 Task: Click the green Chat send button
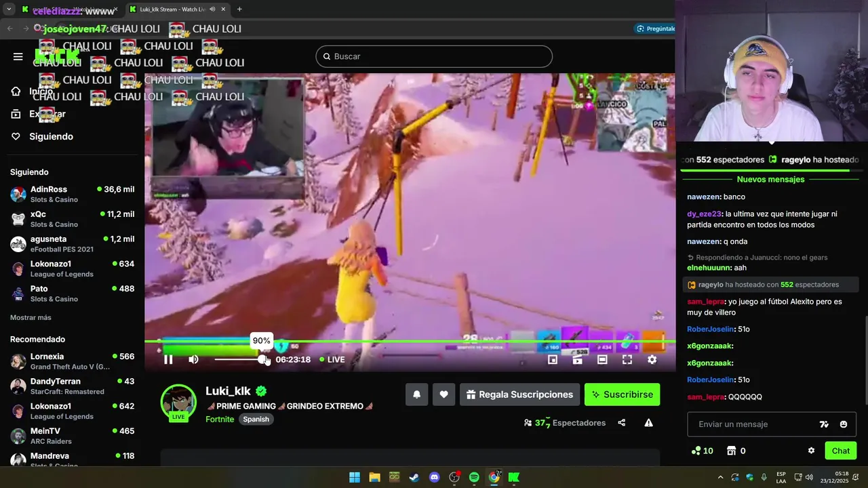pos(841,451)
